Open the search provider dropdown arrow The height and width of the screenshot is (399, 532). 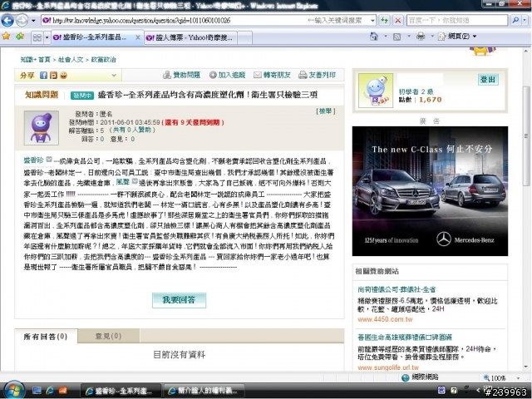point(525,20)
